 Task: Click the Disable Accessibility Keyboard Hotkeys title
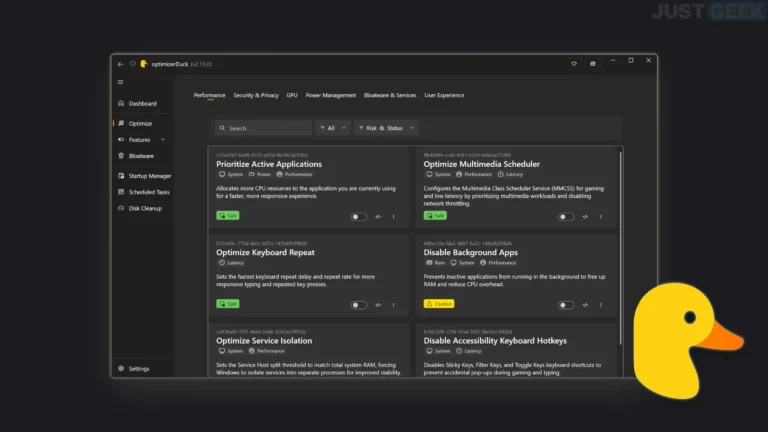pyautogui.click(x=495, y=340)
